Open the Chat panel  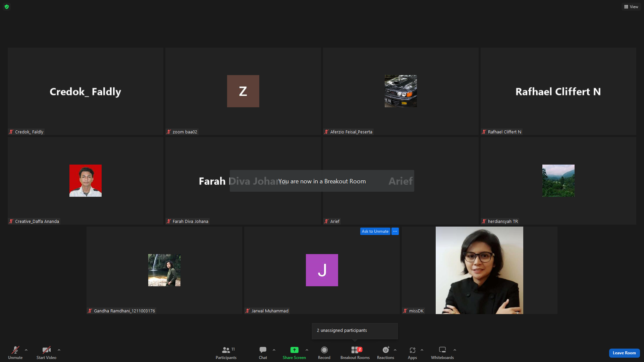coord(263,353)
